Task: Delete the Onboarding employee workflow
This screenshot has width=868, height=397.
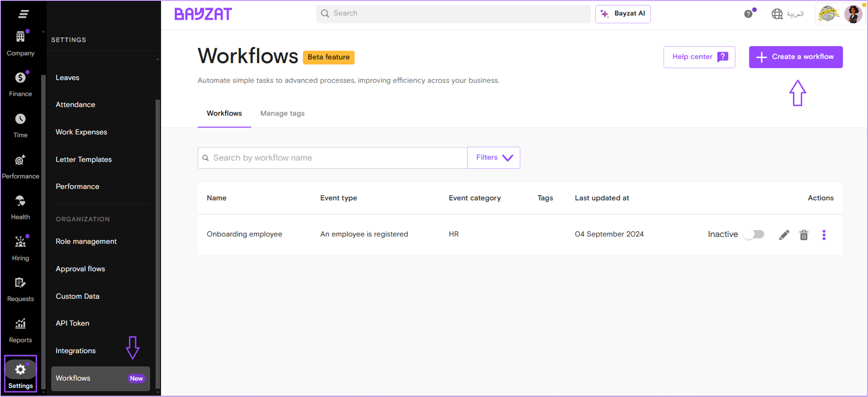Action: (x=804, y=235)
